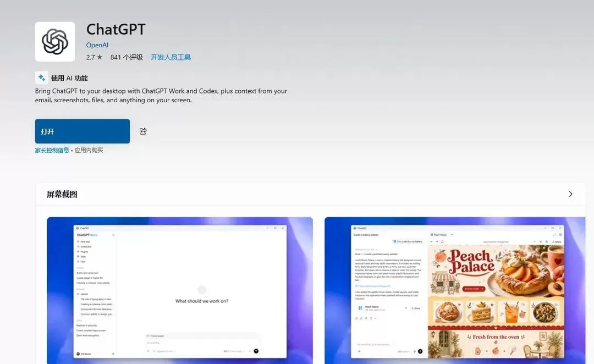Screen dimensions: 594x364
Task: Open the 841 个评级 ratings count
Action: point(127,57)
